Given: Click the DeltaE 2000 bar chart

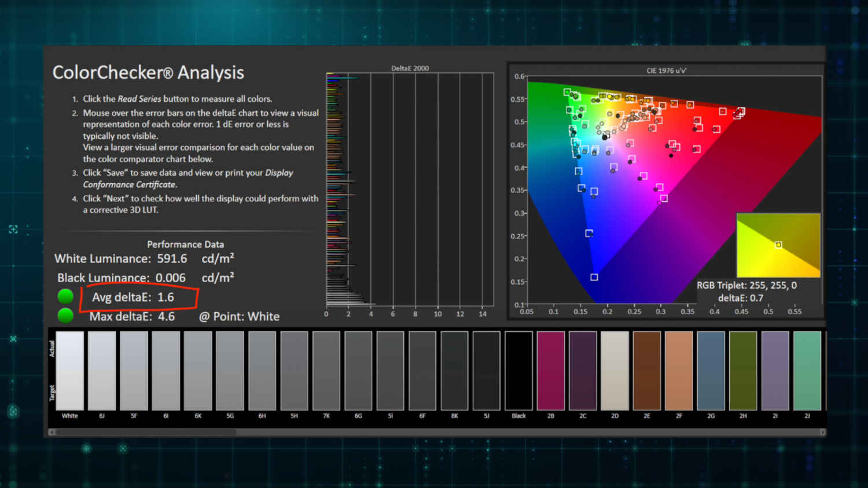Looking at the screenshot, I should click(410, 191).
